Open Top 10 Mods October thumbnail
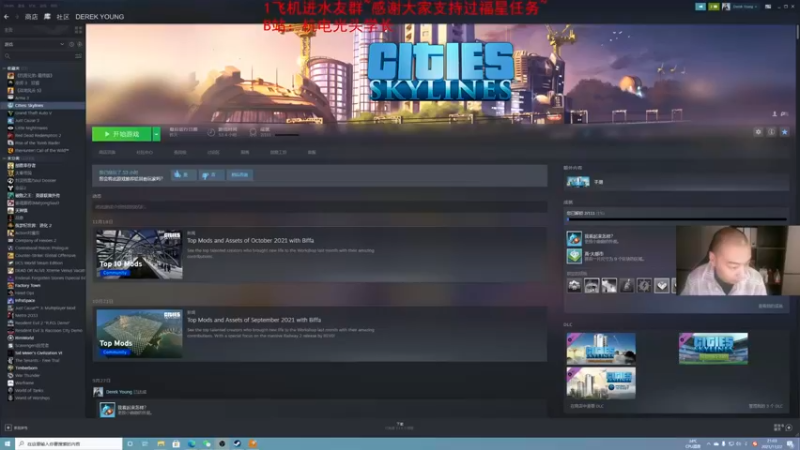Viewport: 800px width, 450px height. (139, 254)
